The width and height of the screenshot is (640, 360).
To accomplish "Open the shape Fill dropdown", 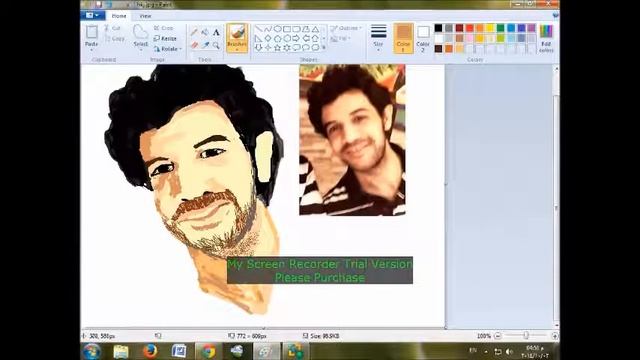I will [340, 39].
